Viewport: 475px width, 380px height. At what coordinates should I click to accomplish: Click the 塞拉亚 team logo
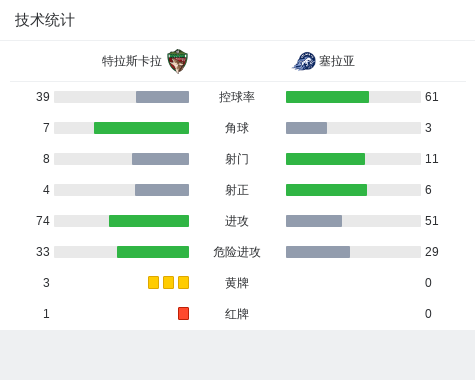[x=304, y=61]
